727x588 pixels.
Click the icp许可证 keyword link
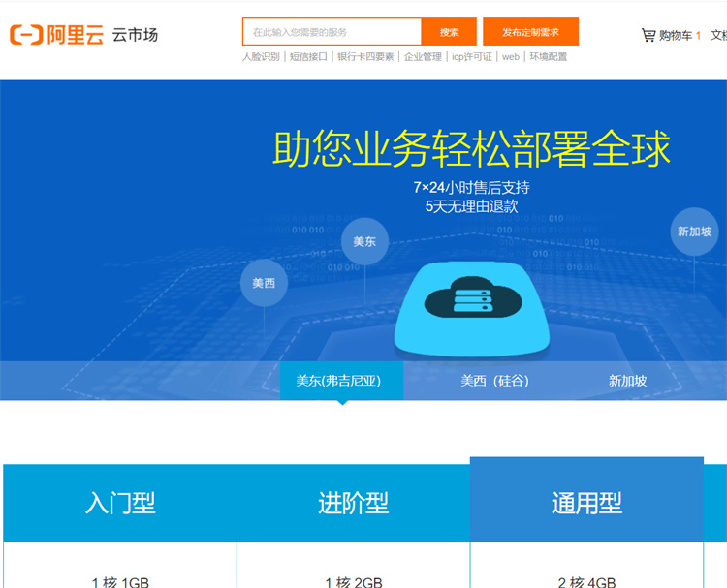[471, 57]
